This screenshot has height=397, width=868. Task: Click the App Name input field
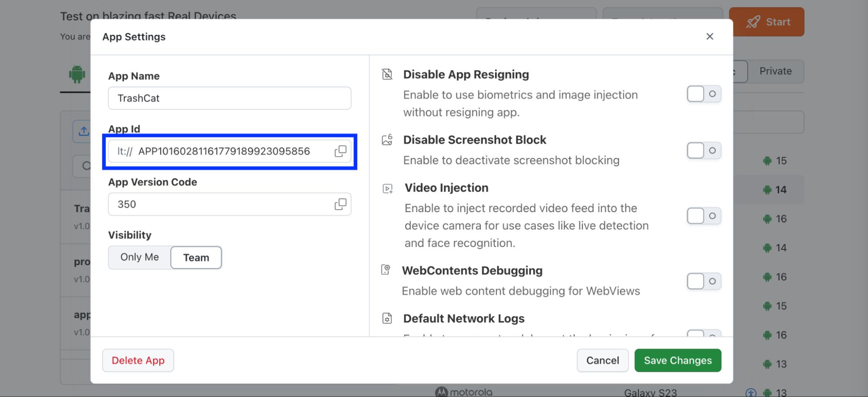pos(230,98)
